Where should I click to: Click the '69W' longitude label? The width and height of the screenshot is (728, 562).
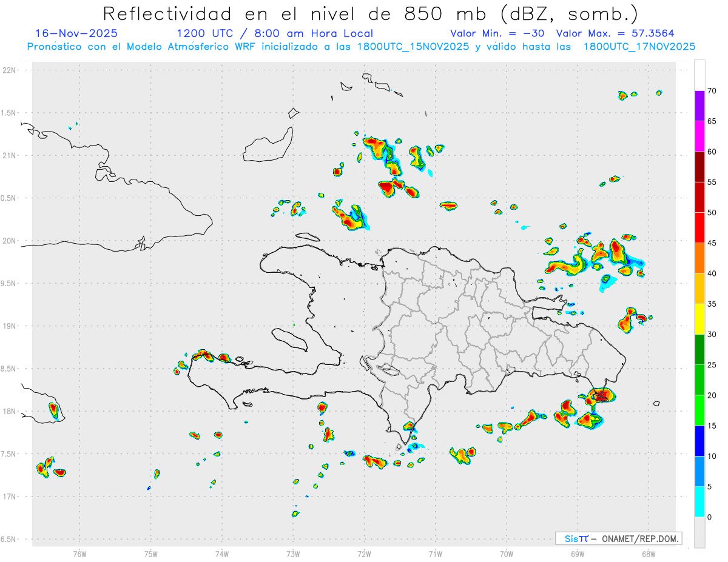tap(578, 554)
